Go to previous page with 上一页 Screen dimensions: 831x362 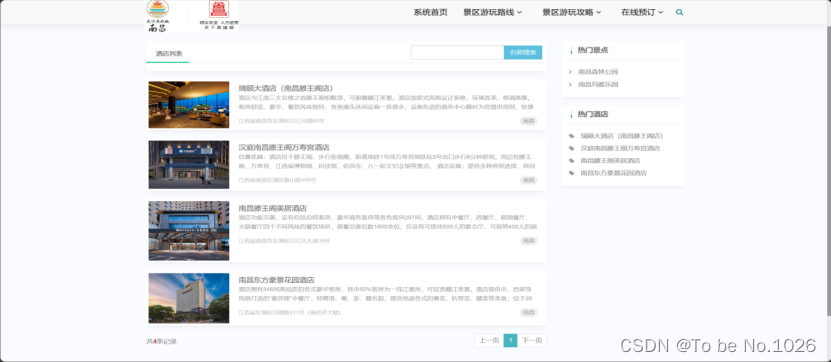point(489,341)
